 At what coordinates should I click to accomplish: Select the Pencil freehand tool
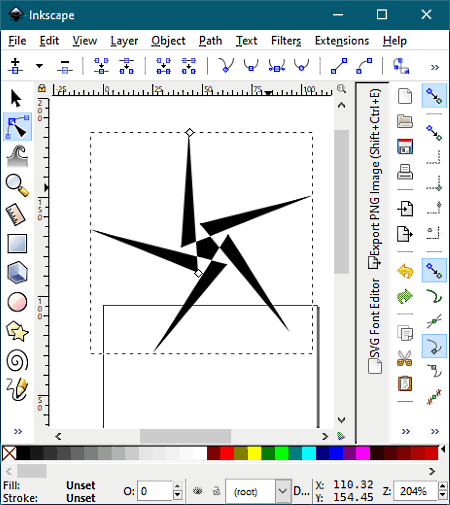(17, 389)
